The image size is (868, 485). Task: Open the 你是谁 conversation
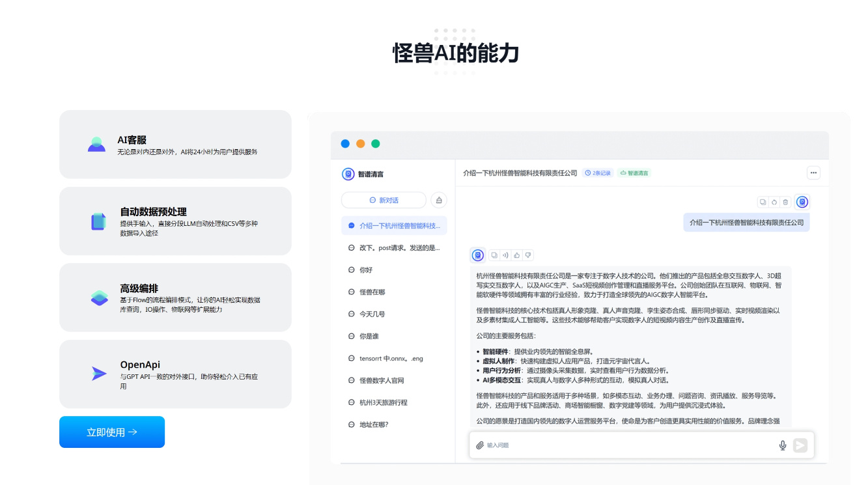click(x=394, y=336)
